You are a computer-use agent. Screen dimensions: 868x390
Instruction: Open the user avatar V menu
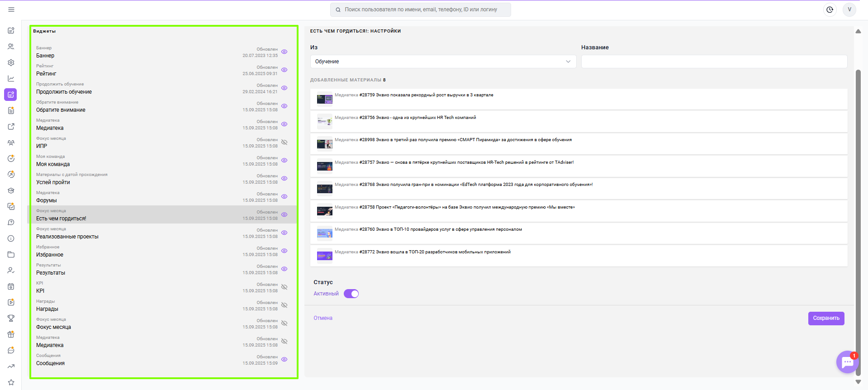coord(849,10)
